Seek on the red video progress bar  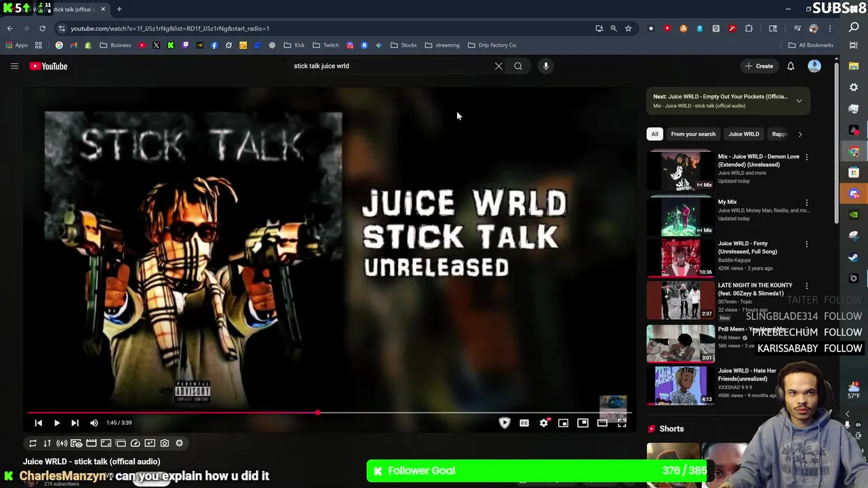pyautogui.click(x=329, y=412)
